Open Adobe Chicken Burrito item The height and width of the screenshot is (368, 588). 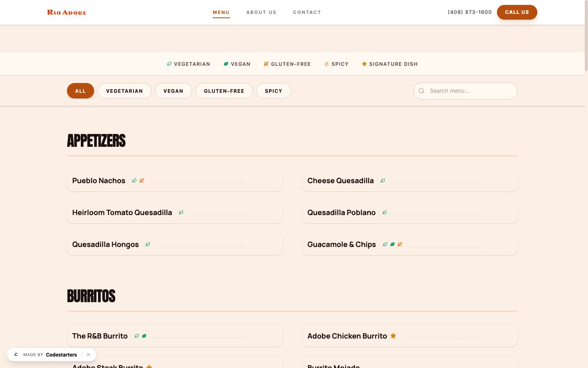pos(410,336)
